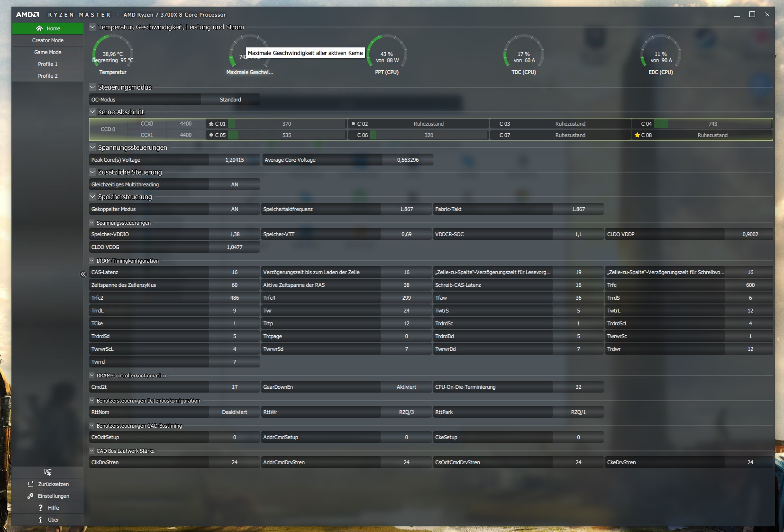Collapse memory Spannungssteuerungen subsection

[x=92, y=223]
